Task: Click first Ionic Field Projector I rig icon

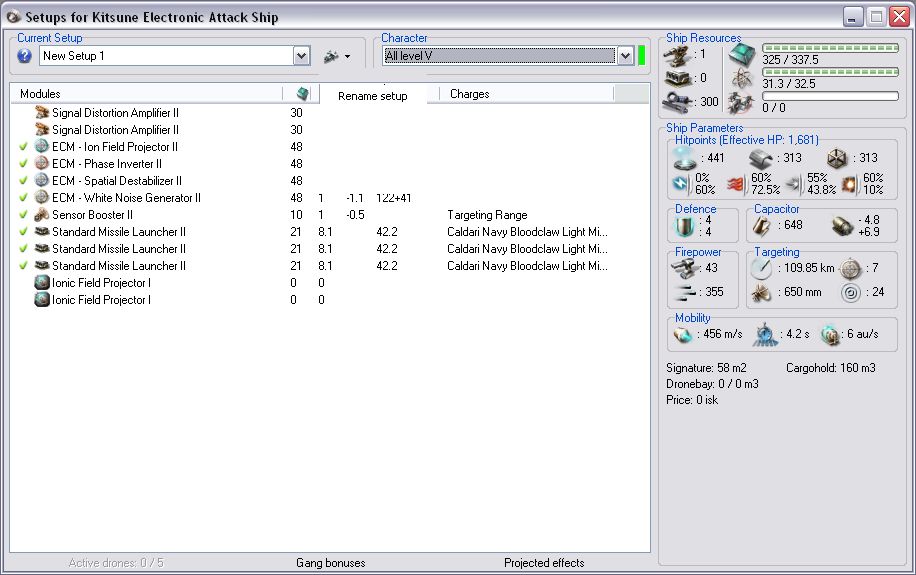Action: [41, 282]
